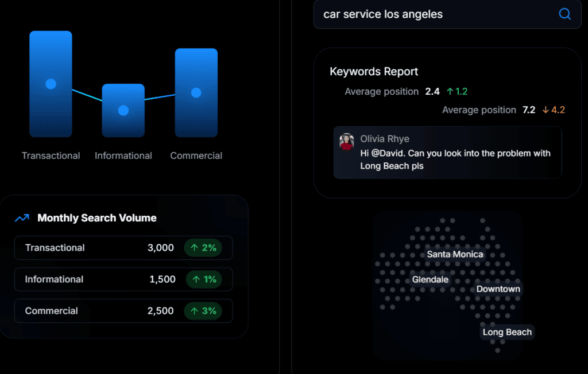
Task: Select the Downtown map label
Action: (498, 289)
